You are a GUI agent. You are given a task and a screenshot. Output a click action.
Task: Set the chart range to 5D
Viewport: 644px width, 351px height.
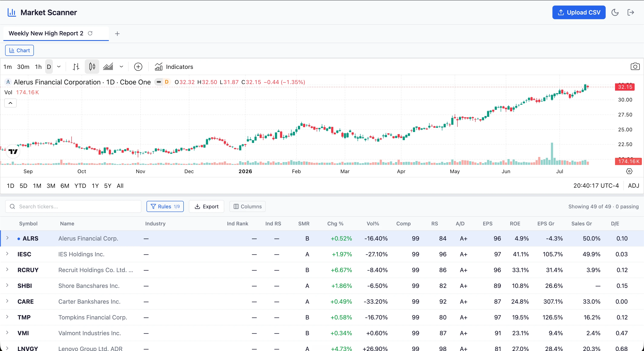click(x=23, y=186)
